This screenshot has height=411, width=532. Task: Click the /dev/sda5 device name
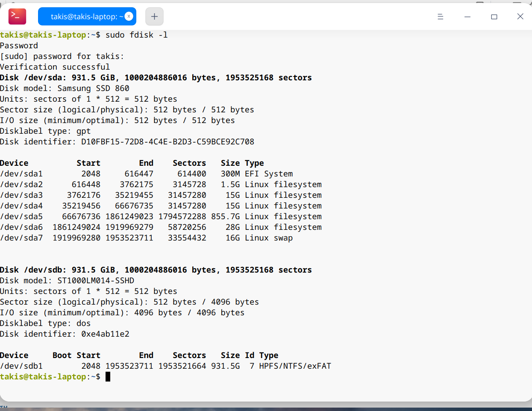click(x=21, y=216)
